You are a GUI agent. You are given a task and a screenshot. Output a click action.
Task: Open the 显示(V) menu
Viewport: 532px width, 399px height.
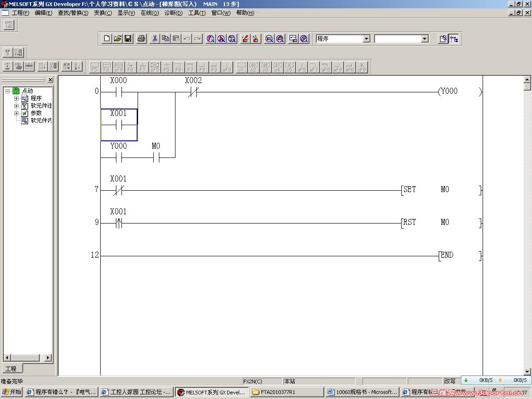[126, 13]
